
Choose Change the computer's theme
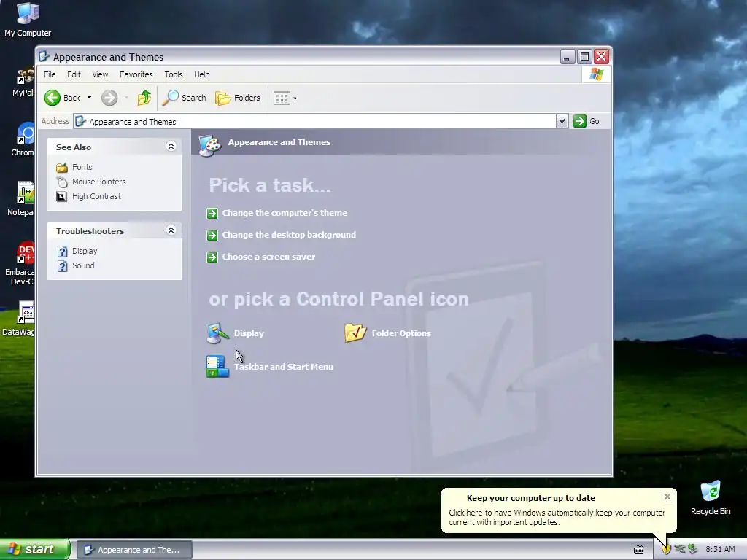point(285,213)
